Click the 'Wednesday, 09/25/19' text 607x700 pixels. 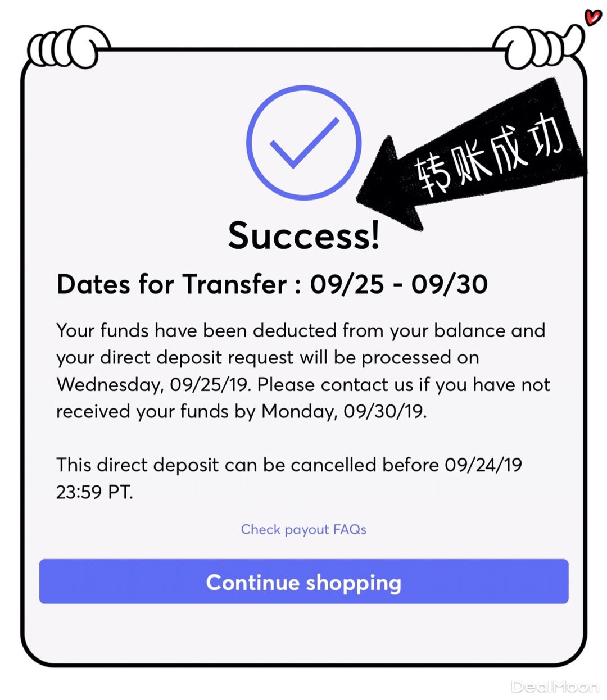click(x=155, y=385)
